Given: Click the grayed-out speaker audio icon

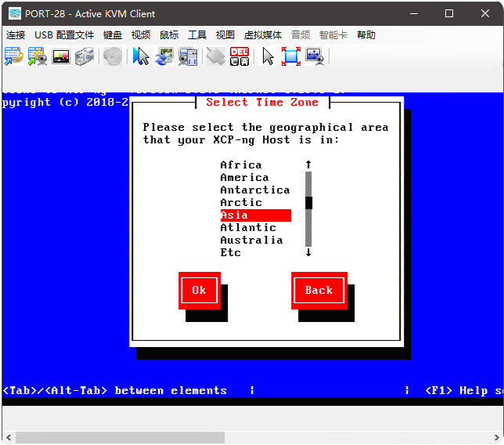Looking at the screenshot, I should pos(113,56).
